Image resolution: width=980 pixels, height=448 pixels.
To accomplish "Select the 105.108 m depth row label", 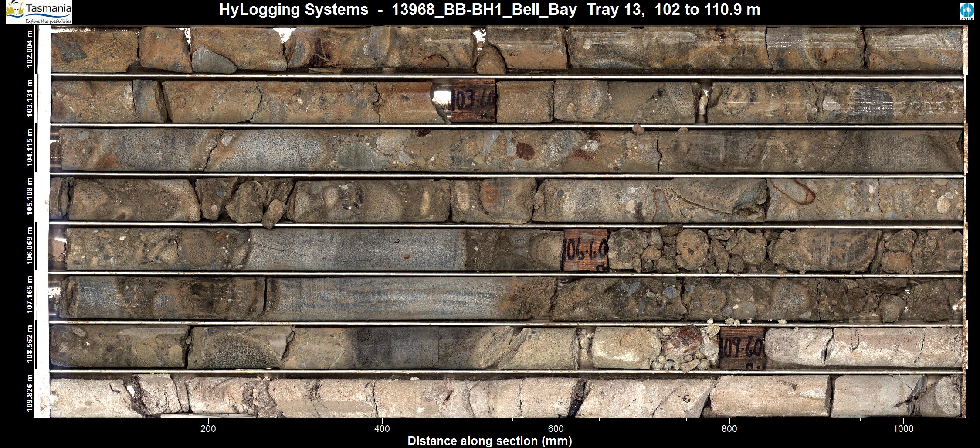I will [30, 196].
